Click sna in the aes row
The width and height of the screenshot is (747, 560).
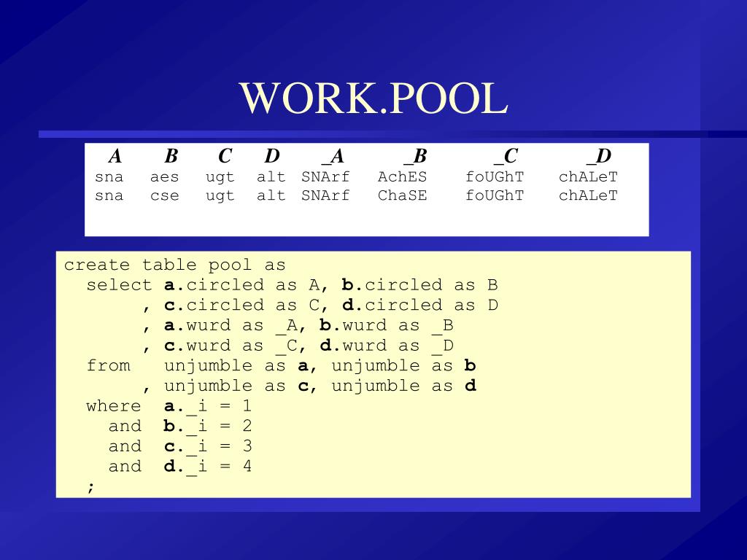point(109,177)
